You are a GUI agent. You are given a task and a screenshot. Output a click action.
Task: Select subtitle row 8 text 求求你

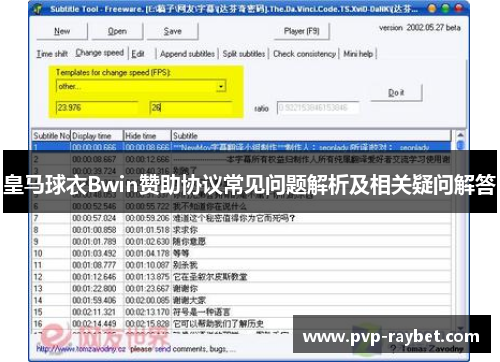pyautogui.click(x=185, y=230)
